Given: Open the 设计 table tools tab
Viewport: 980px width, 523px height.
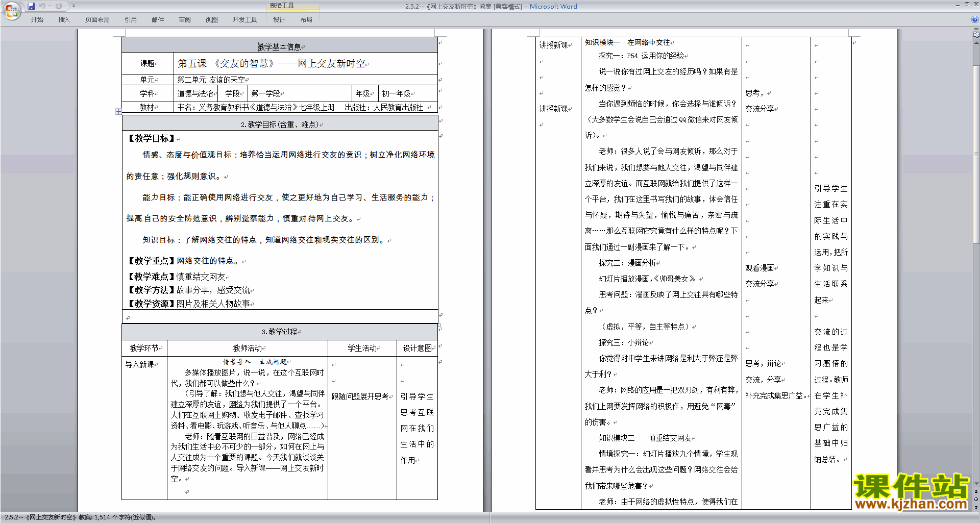Looking at the screenshot, I should pyautogui.click(x=279, y=20).
